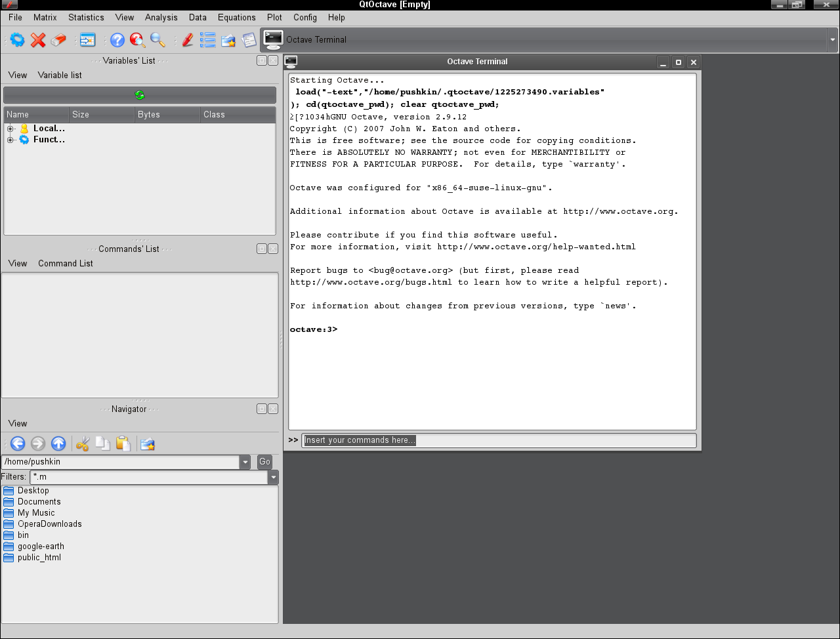Click the blue list icon in toolbar

click(208, 40)
